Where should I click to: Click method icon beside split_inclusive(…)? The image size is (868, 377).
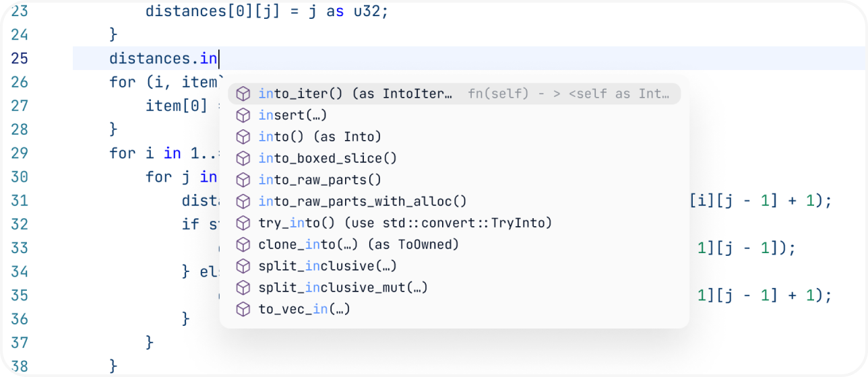pos(243,266)
